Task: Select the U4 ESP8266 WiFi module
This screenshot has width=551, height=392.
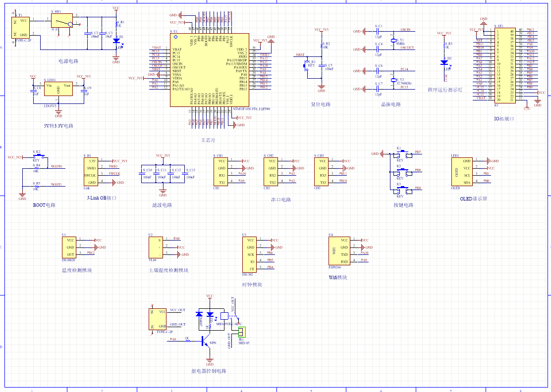Action: click(x=339, y=251)
